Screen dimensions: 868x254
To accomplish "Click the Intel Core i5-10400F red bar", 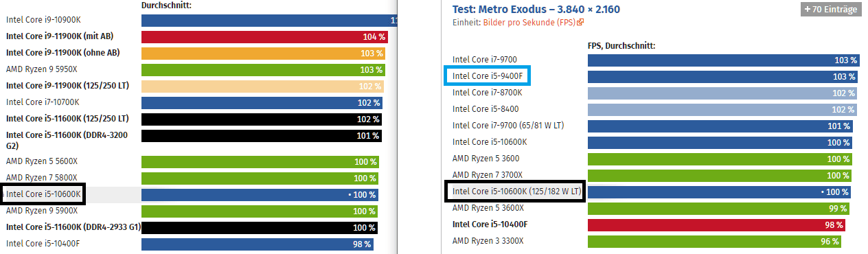I will (716, 224).
